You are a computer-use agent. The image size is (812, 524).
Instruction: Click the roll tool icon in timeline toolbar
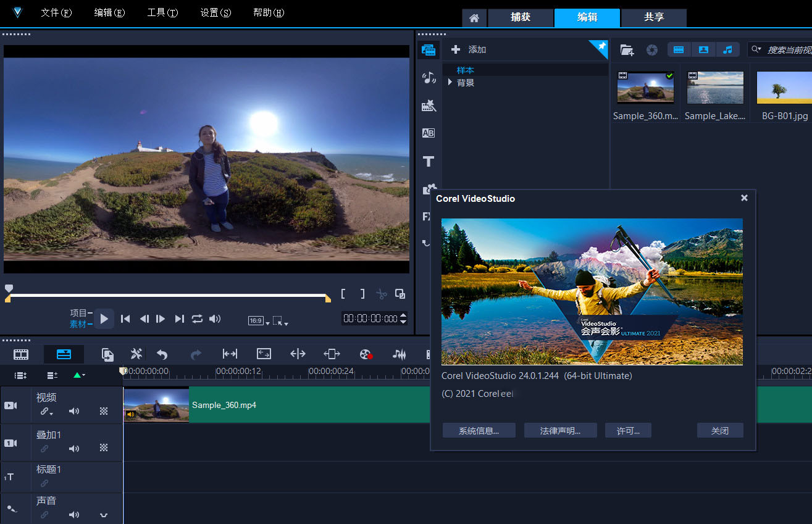(x=298, y=354)
